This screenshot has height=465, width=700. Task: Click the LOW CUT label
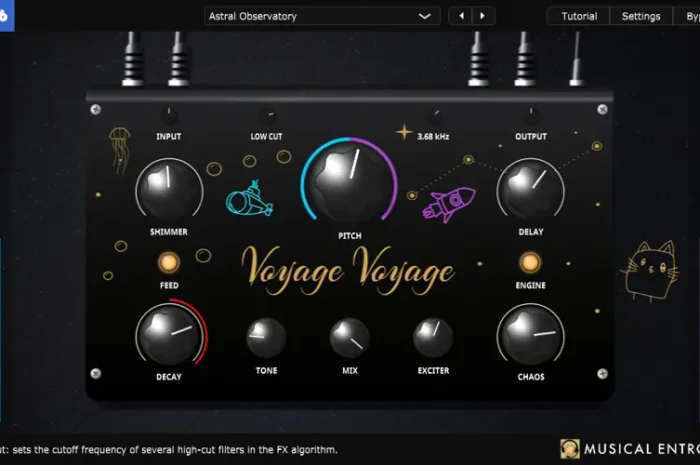tap(267, 137)
